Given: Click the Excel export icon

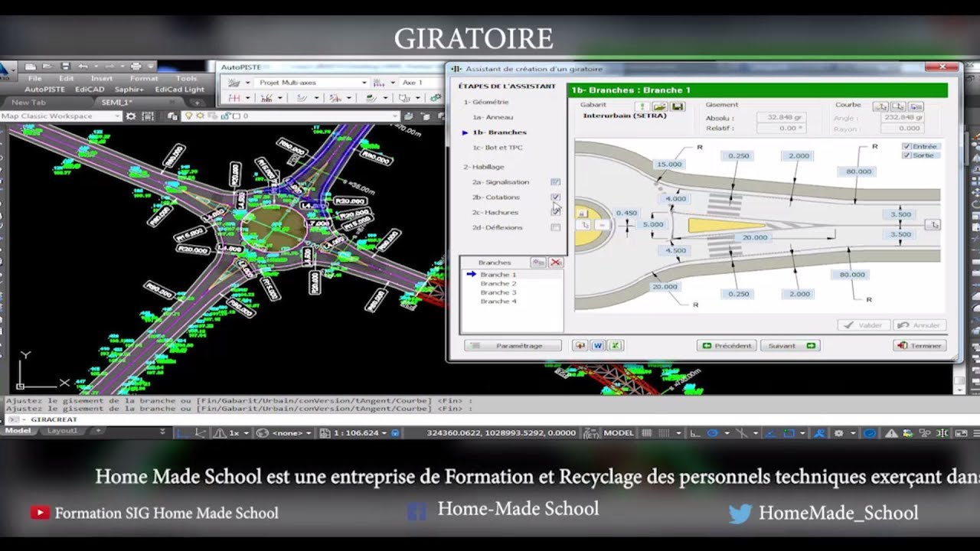Looking at the screenshot, I should point(615,346).
